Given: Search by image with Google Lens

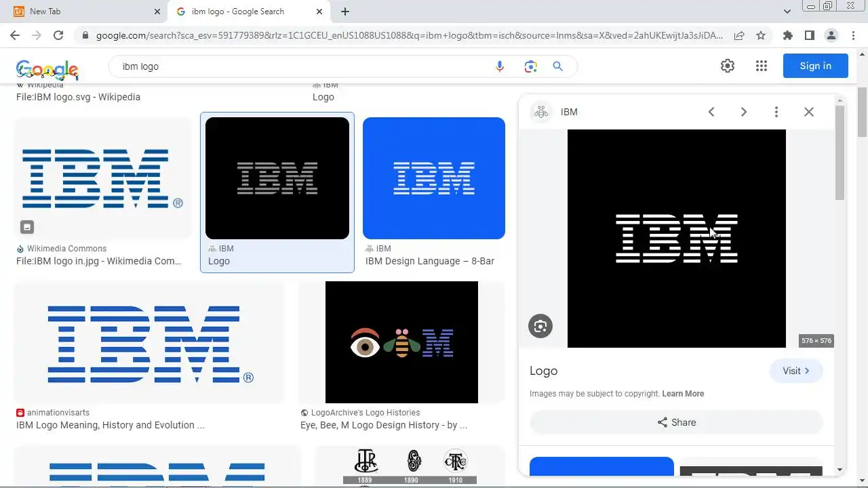Looking at the screenshot, I should coord(530,66).
